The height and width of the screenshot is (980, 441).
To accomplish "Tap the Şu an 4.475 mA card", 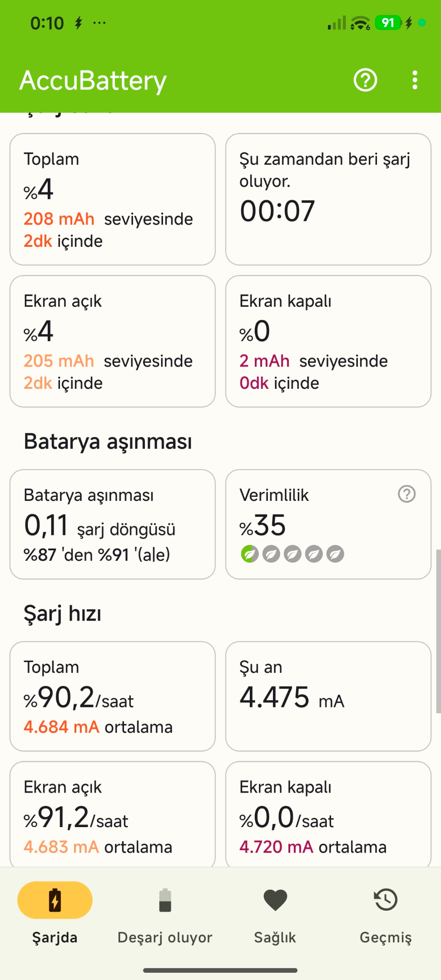I will [x=328, y=696].
